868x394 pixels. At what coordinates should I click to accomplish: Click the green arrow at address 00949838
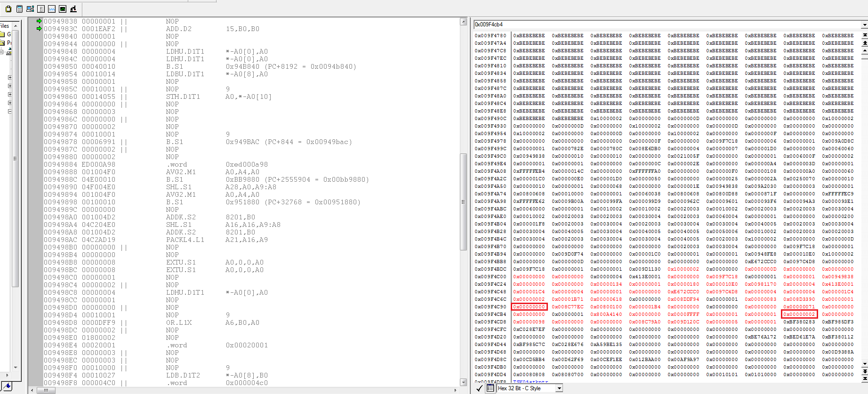[40, 21]
